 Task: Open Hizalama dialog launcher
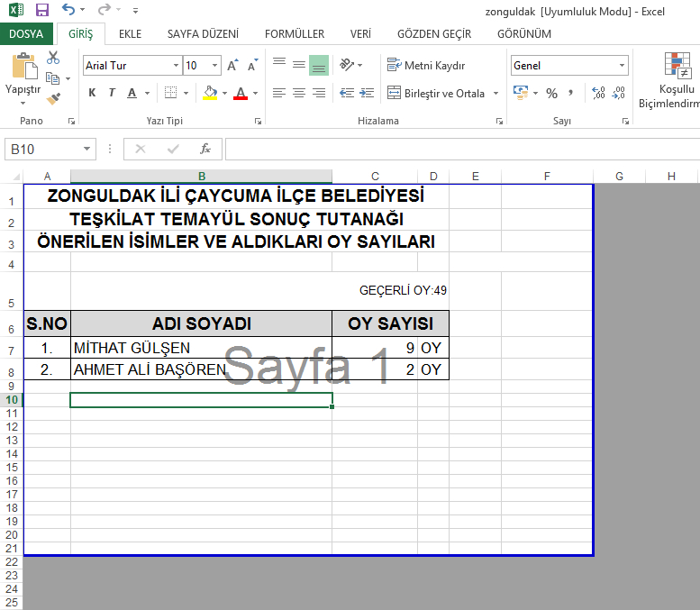500,122
